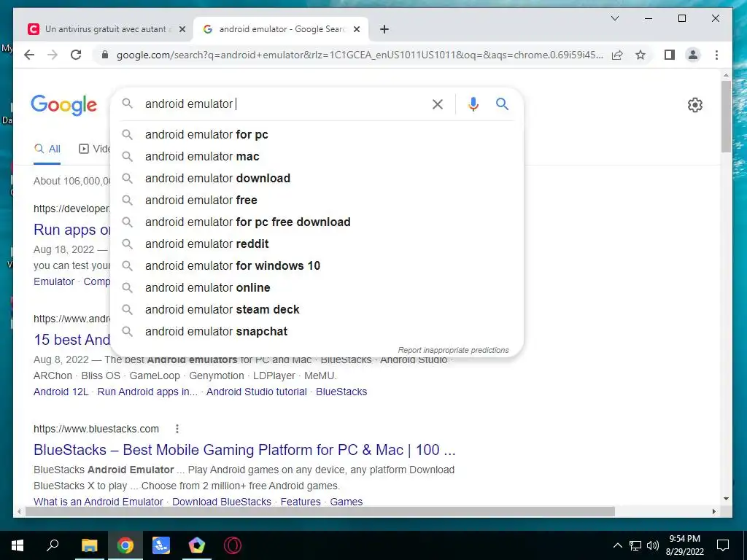Switch to the Videos results tab
The image size is (747, 560).
point(94,149)
